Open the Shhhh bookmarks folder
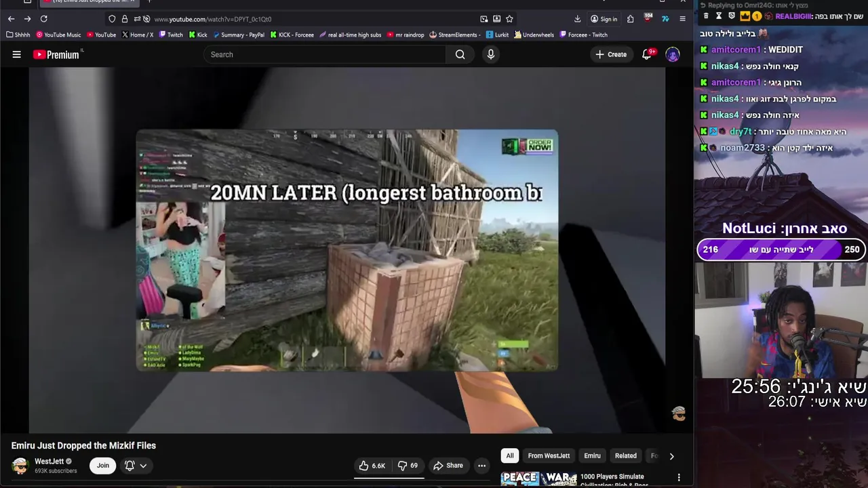This screenshot has width=868, height=488. click(18, 35)
